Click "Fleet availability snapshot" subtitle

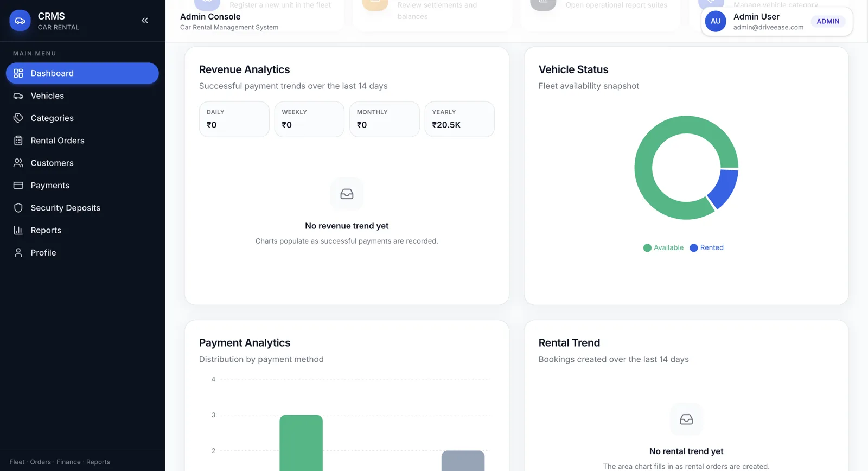point(589,86)
